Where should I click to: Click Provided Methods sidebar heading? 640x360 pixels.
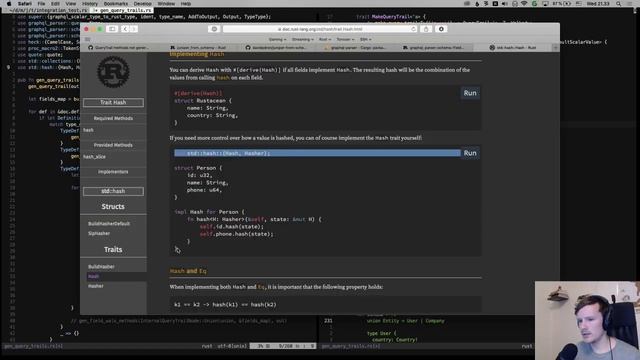click(113, 145)
